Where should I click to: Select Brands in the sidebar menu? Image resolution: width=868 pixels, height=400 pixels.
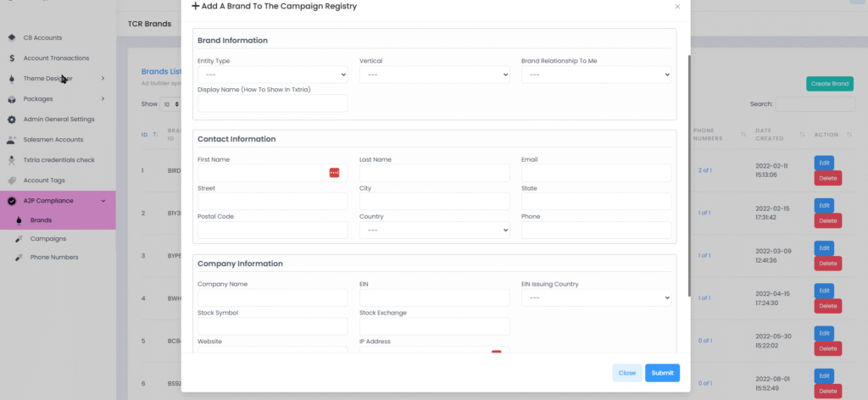coord(42,219)
